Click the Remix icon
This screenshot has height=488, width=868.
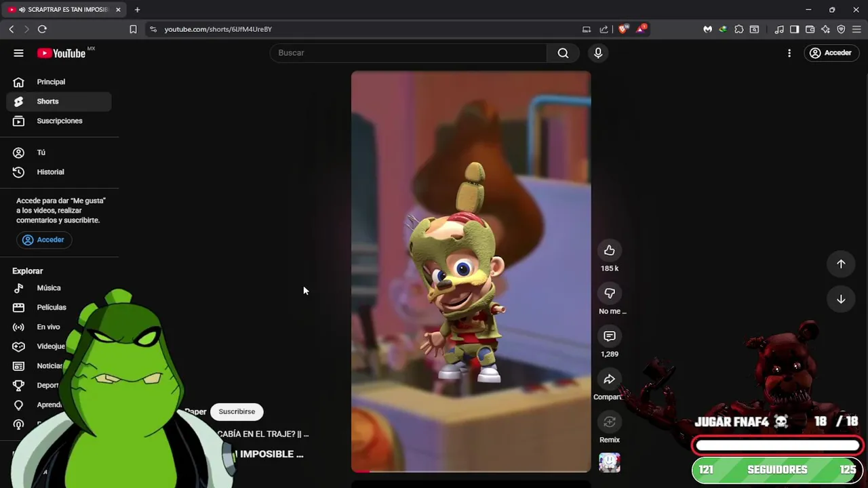point(610,422)
